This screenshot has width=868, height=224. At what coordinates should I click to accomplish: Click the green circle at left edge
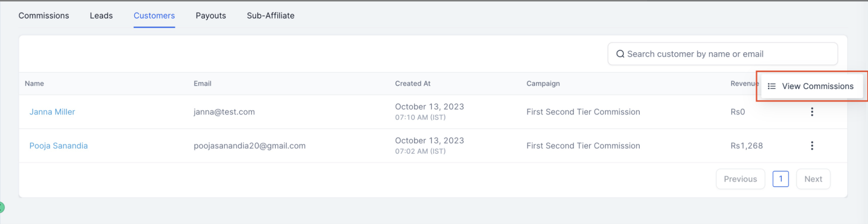[x=1, y=208]
